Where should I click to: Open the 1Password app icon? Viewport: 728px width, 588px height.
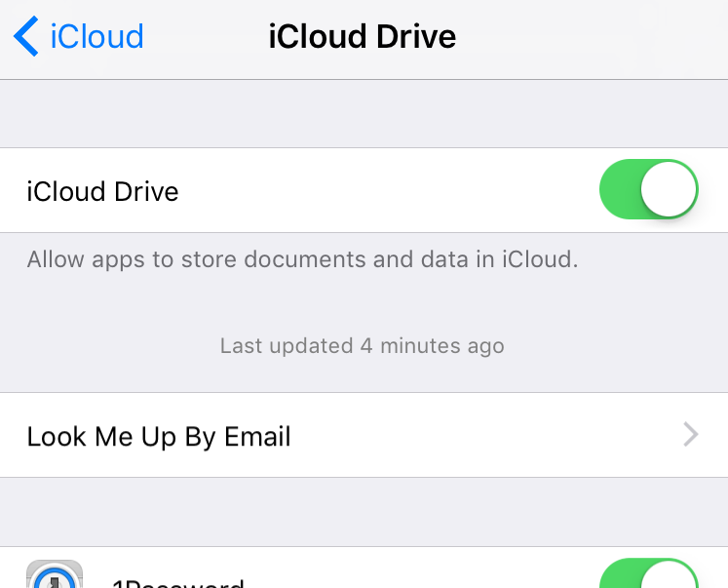pos(55,574)
